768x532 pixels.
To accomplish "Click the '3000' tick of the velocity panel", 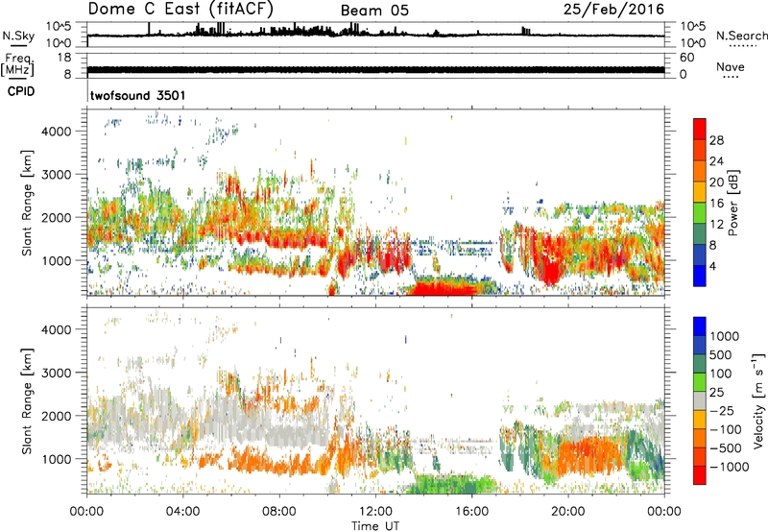I will [56, 373].
